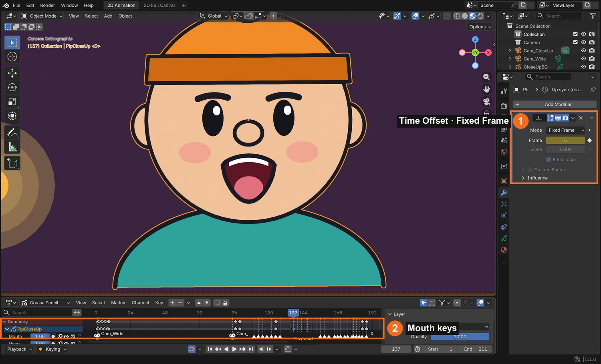Screen dimensions: 601x364
Task: Play the animation forward
Action: click(234, 349)
